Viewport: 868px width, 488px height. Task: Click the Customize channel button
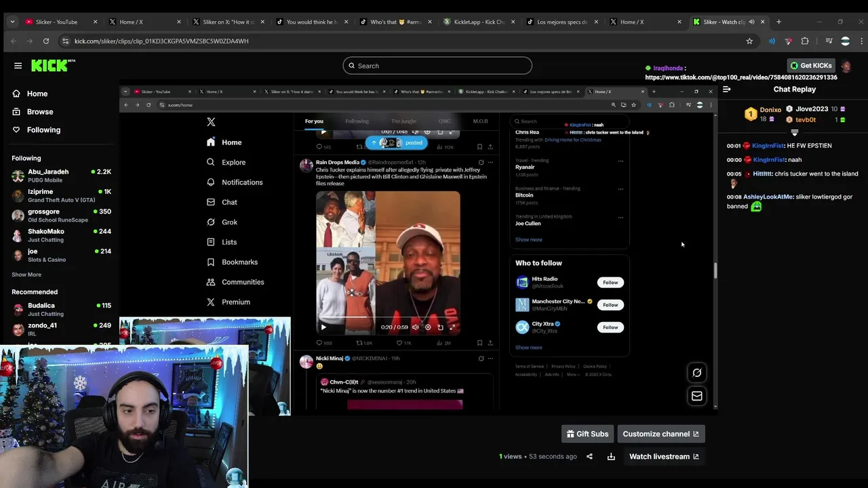pyautogui.click(x=660, y=434)
